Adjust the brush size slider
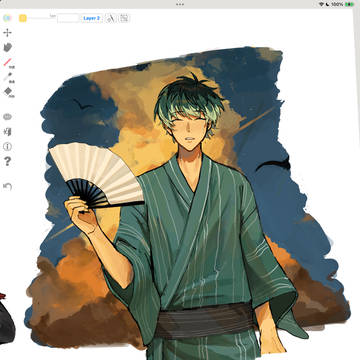Screen dimensions: 360x360 [41, 18]
